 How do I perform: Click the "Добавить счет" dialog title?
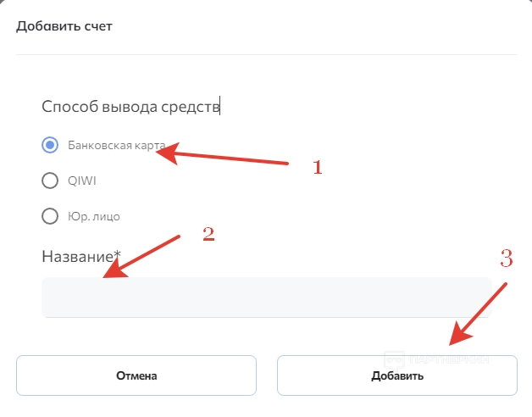coord(64,26)
